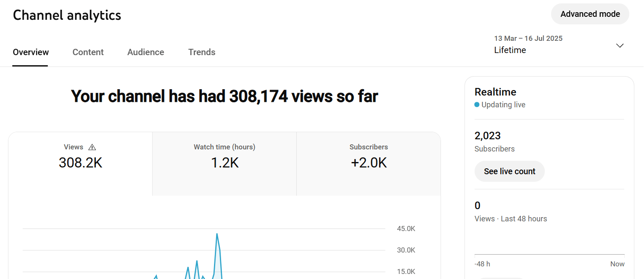
Task: Click the Views · Last 48 hours label
Action: [511, 219]
